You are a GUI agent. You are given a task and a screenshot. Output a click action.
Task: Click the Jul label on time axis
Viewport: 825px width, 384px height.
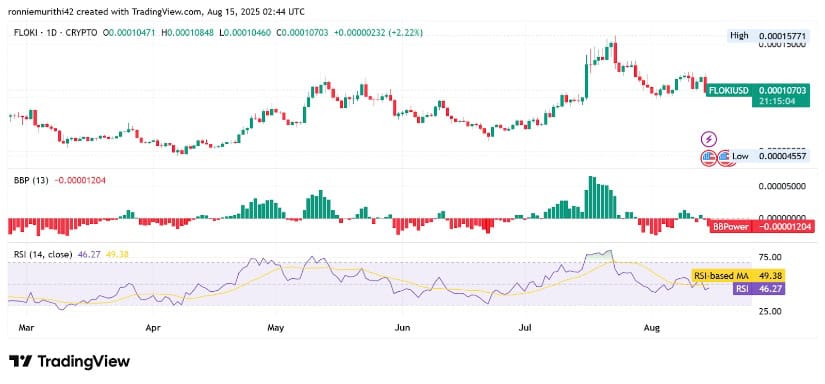point(524,328)
